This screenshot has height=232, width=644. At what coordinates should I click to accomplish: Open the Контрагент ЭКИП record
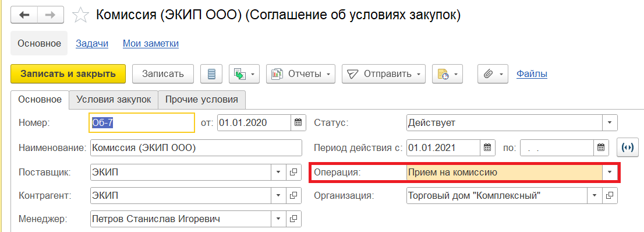coord(293,196)
